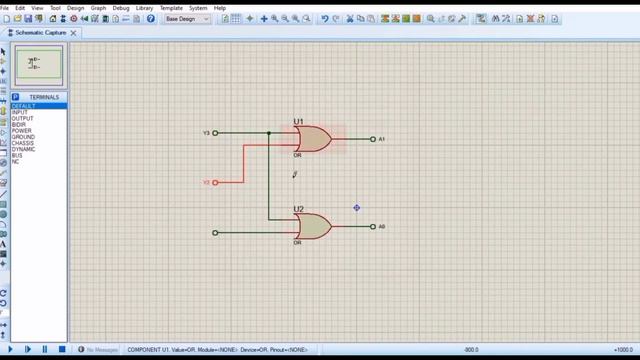Select BIDIR in the terminals list
The width and height of the screenshot is (640, 360).
click(x=39, y=124)
